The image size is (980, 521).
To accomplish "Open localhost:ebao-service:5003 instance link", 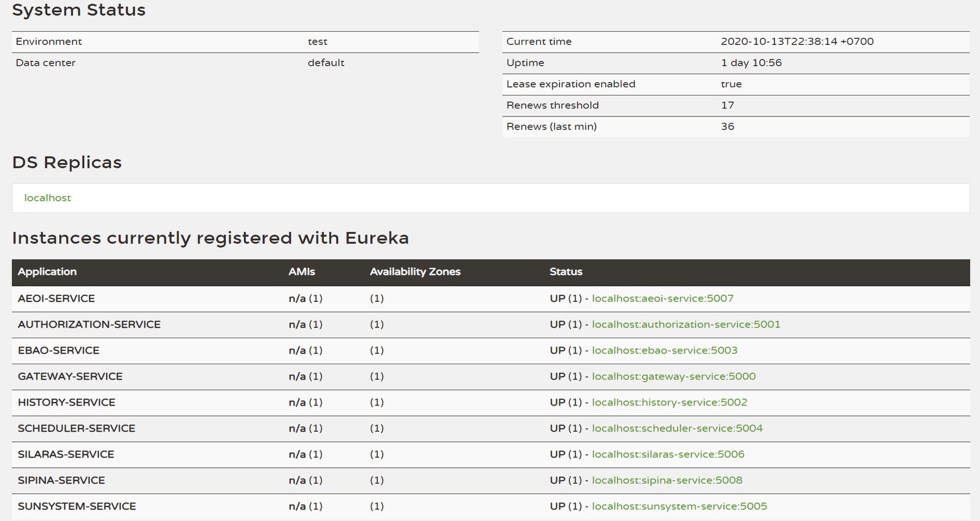I will (x=664, y=350).
